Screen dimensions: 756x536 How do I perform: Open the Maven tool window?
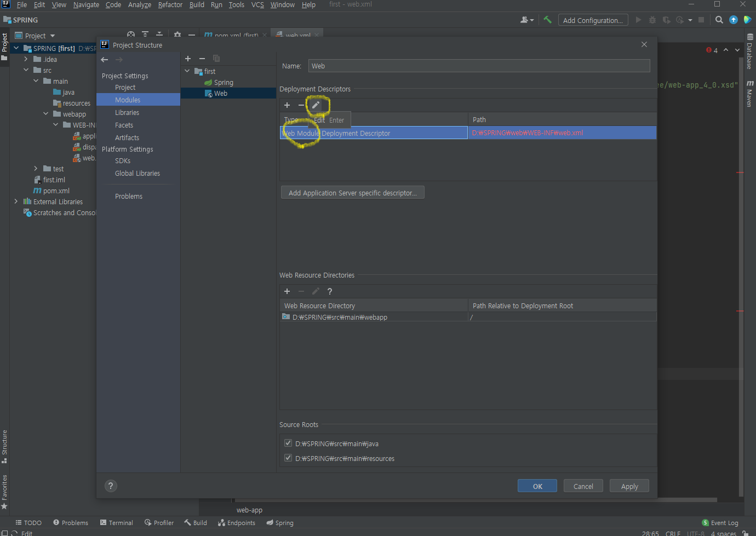750,93
